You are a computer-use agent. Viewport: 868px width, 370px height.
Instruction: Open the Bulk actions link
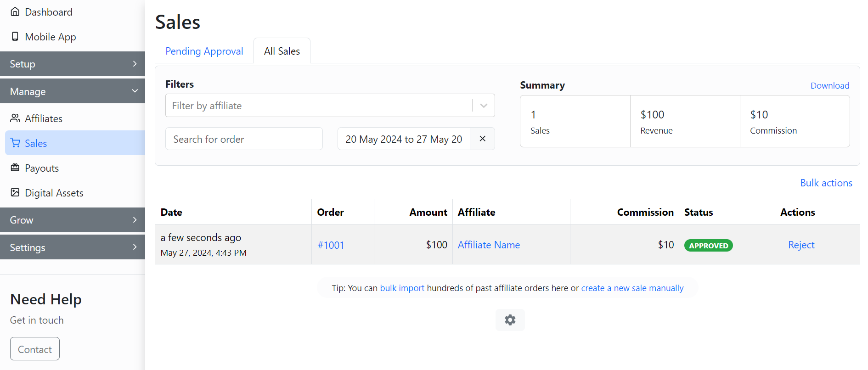pos(826,183)
